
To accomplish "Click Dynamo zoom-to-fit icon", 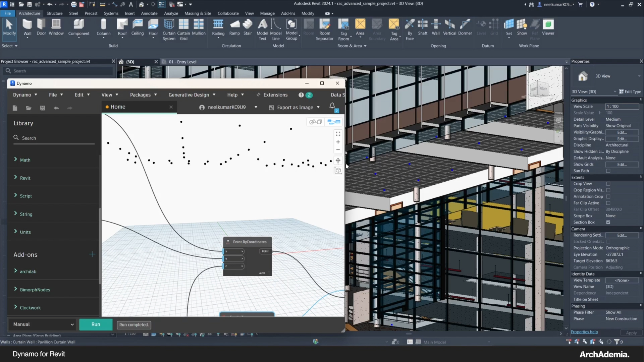I will click(x=338, y=134).
